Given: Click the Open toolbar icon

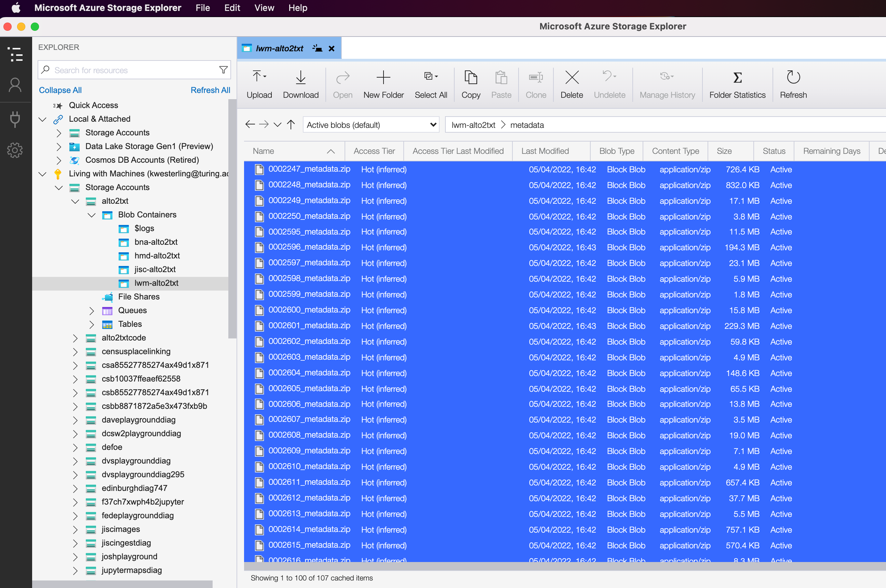Looking at the screenshot, I should tap(342, 77).
